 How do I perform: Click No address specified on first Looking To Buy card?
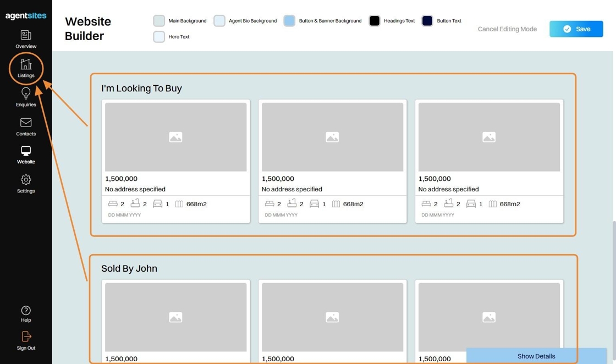(135, 189)
